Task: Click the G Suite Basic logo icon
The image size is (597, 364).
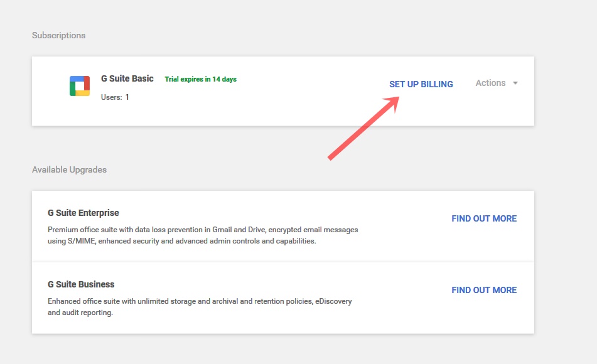Action: 80,86
